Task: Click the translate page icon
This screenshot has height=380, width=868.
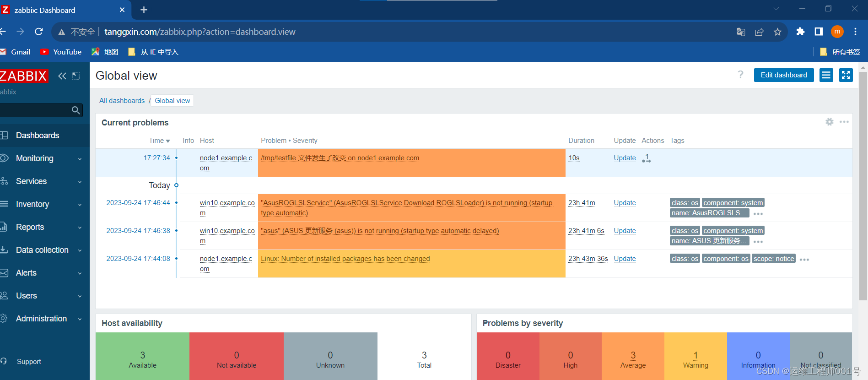Action: tap(741, 32)
